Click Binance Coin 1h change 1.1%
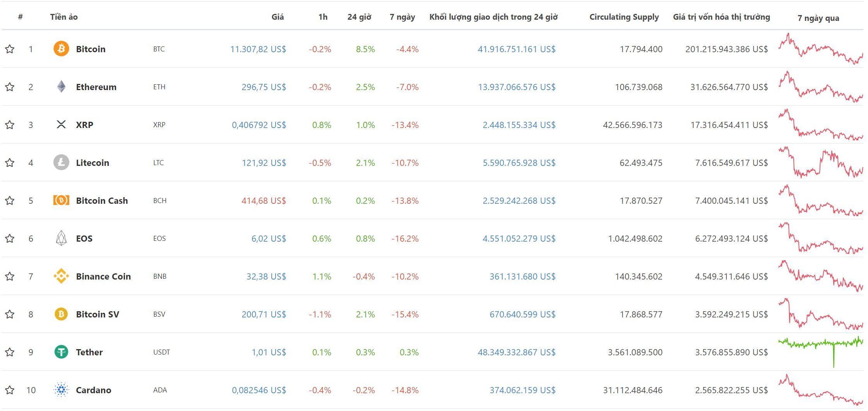This screenshot has width=868, height=411. click(322, 276)
